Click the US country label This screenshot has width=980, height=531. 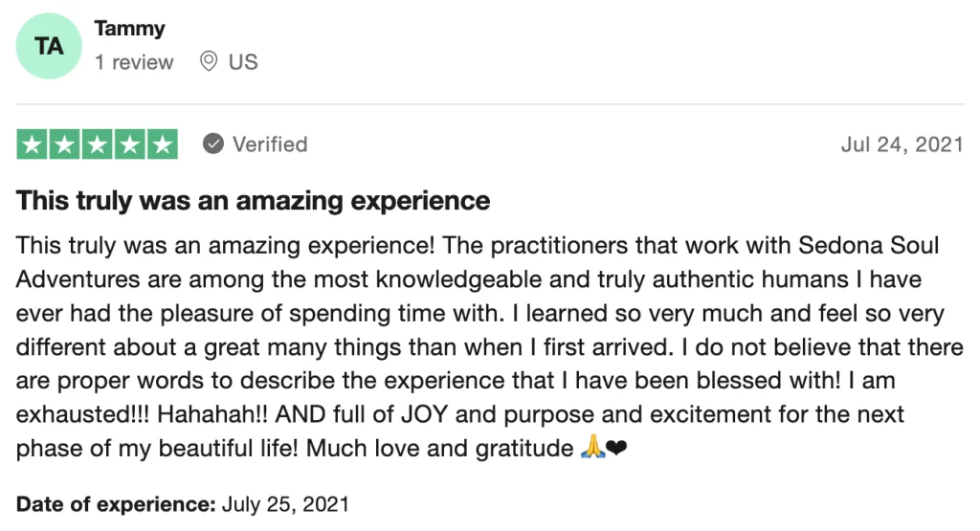pos(243,62)
